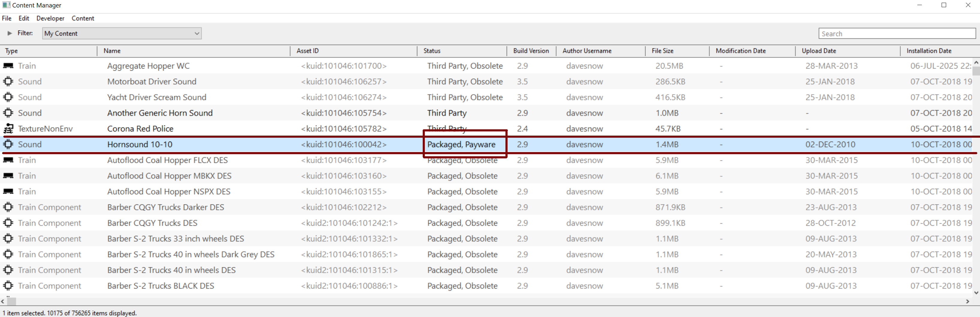Sort by the Name column header
980x317 pixels.
click(x=194, y=51)
